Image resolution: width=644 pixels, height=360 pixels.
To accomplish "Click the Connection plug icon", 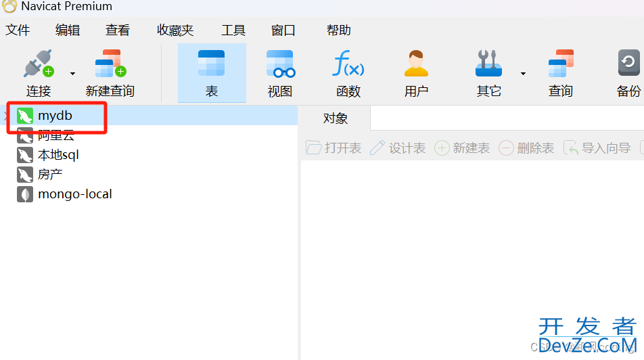I will tap(38, 64).
